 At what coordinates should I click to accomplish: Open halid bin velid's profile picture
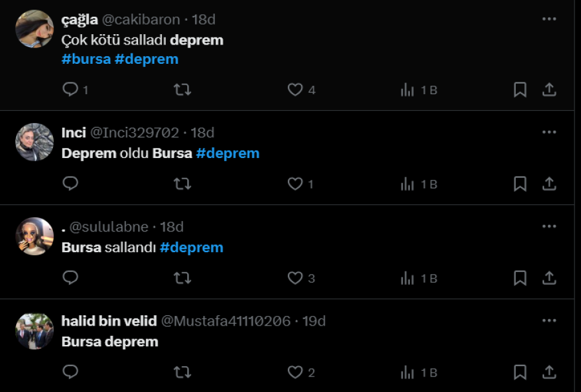pos(34,331)
